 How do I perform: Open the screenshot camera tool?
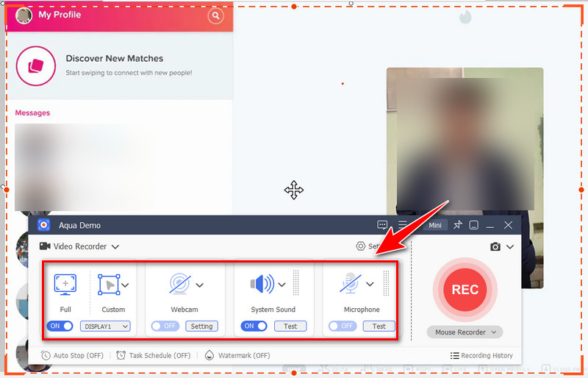click(495, 247)
